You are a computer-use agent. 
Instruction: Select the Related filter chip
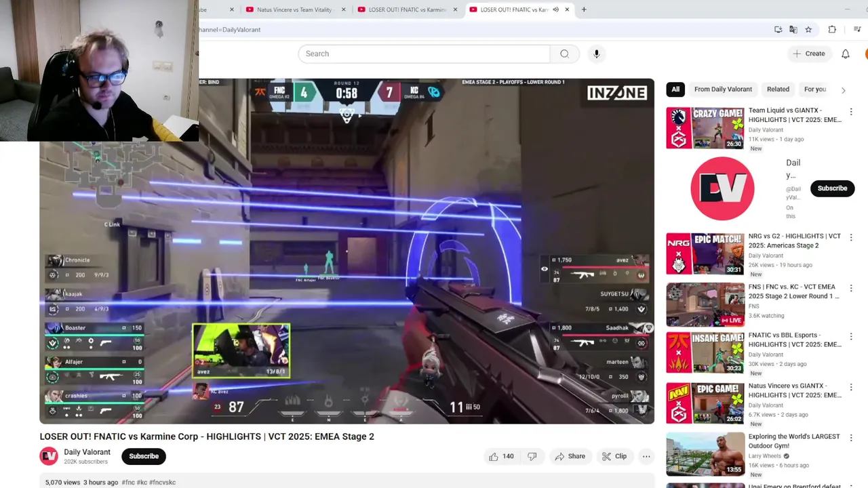[x=778, y=89]
